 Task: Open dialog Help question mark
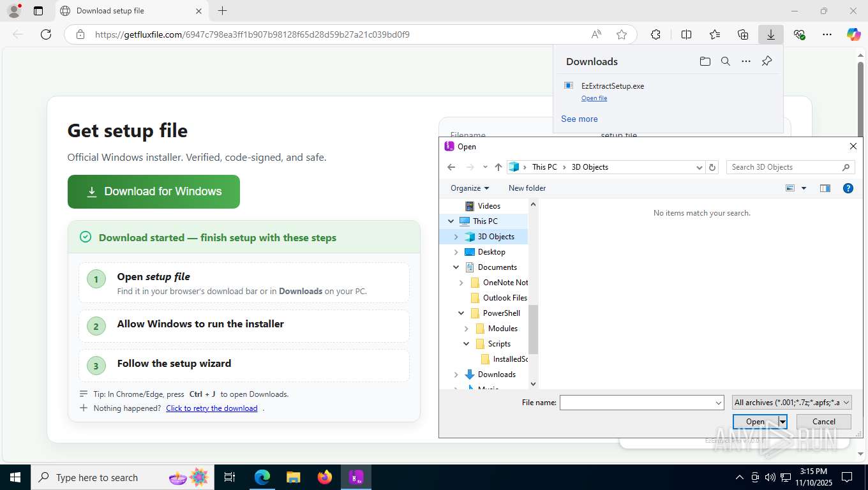pyautogui.click(x=848, y=188)
